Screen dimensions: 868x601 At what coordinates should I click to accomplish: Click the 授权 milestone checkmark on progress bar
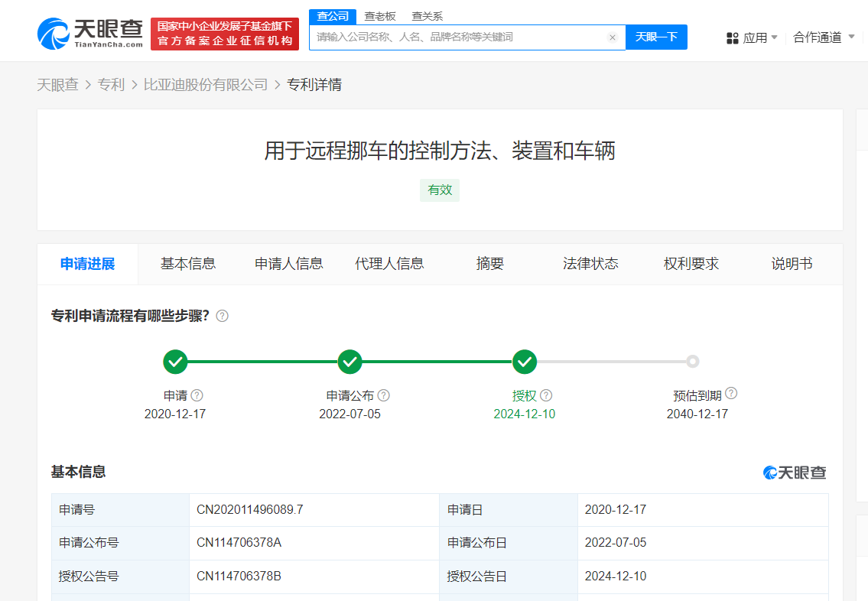point(525,361)
